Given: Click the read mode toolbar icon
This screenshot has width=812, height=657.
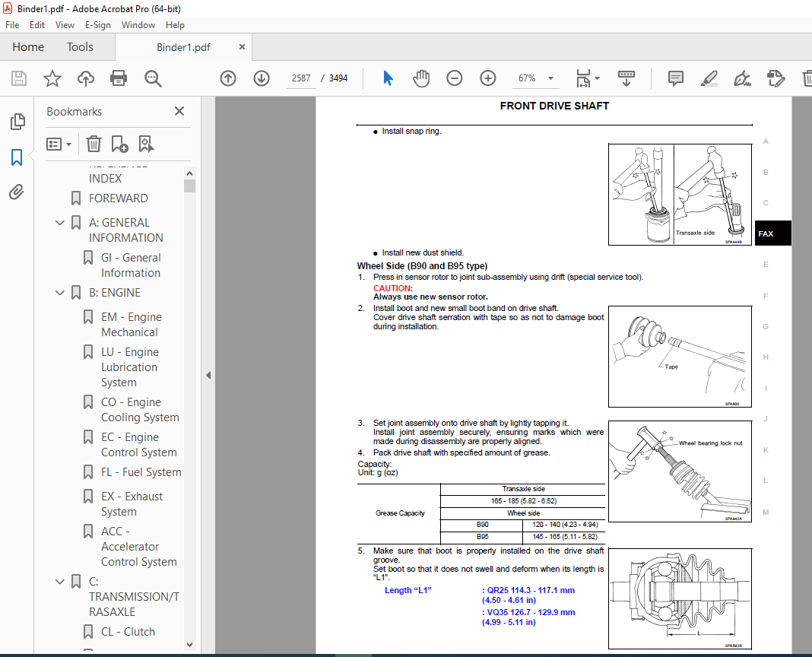Looking at the screenshot, I should tap(626, 78).
